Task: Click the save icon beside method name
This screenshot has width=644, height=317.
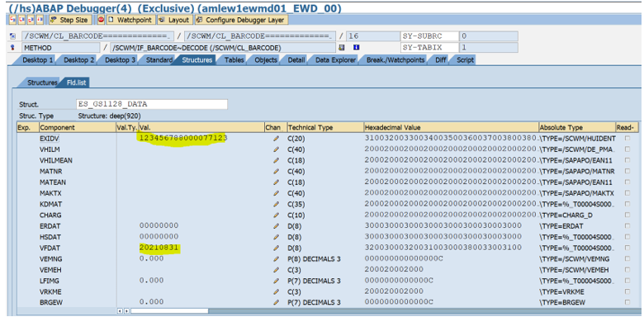Action: (341, 48)
